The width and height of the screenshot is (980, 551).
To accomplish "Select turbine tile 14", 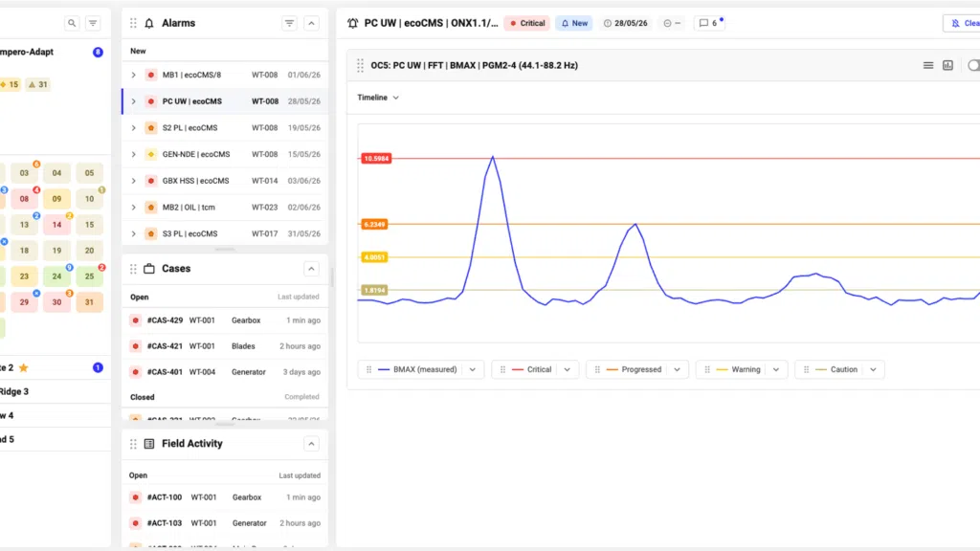I will pyautogui.click(x=56, y=224).
